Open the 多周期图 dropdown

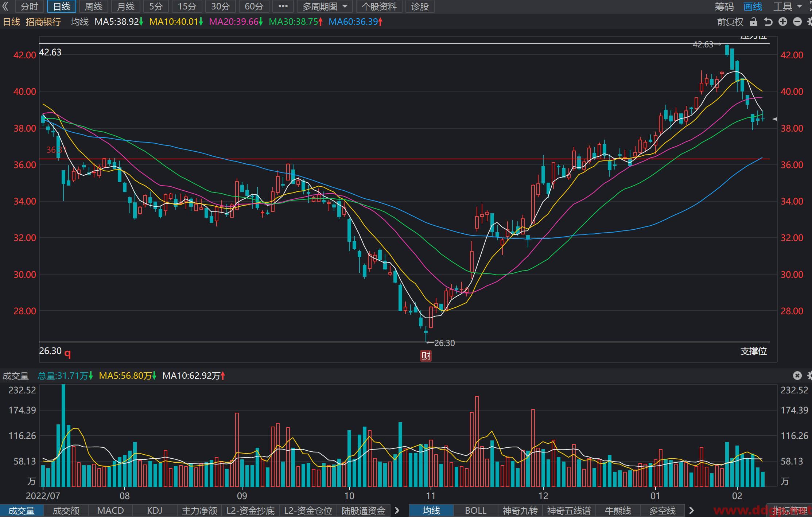[x=325, y=6]
